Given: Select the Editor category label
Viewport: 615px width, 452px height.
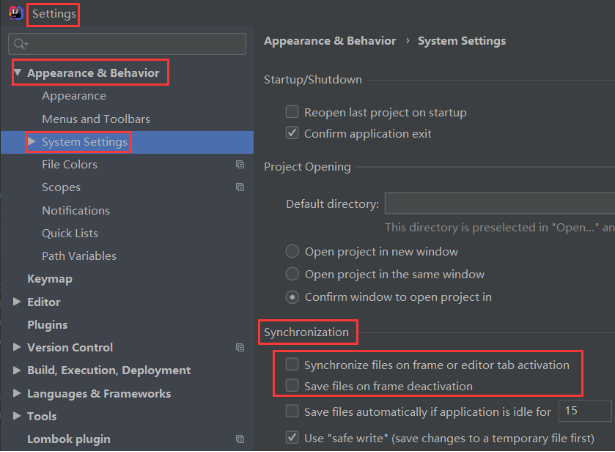Looking at the screenshot, I should [44, 302].
